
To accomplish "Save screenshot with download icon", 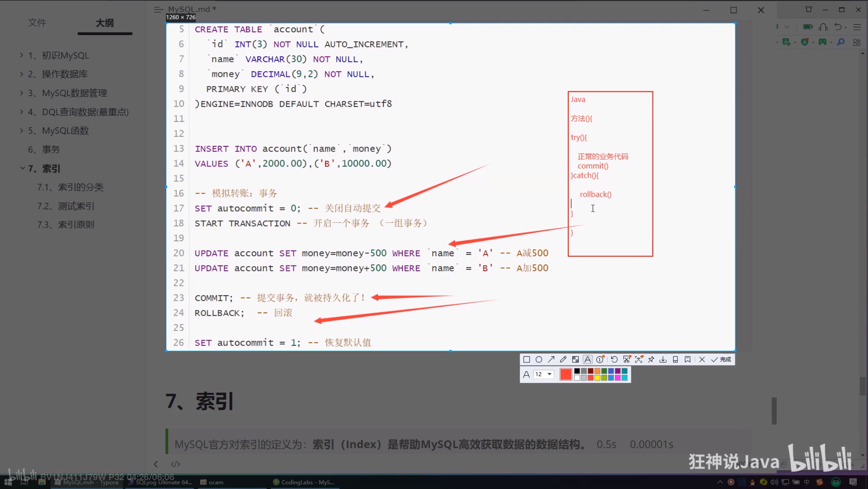I will point(663,360).
